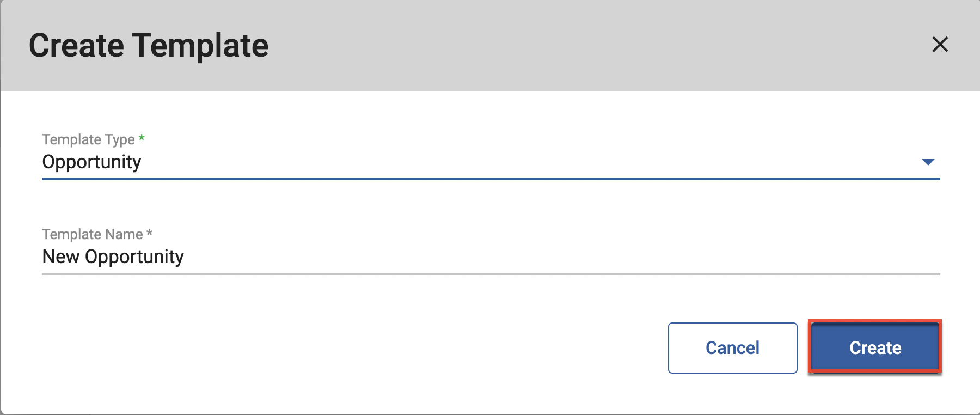Expand the Template Type dropdown arrow
Screen dimensions: 980x415
click(928, 162)
